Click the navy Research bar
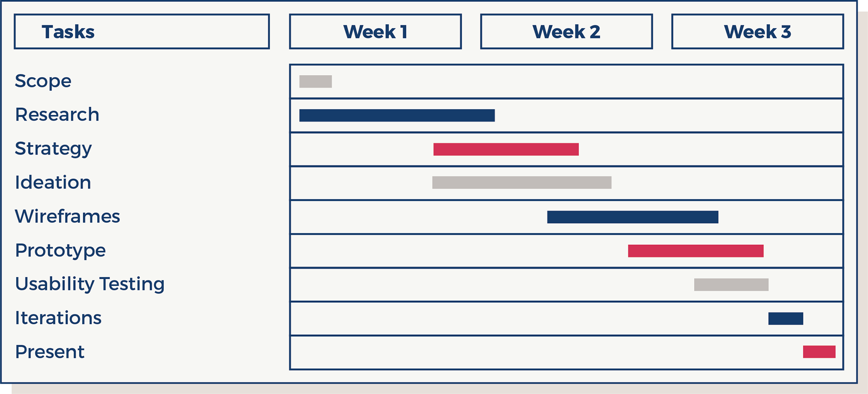868x394 pixels. click(397, 115)
